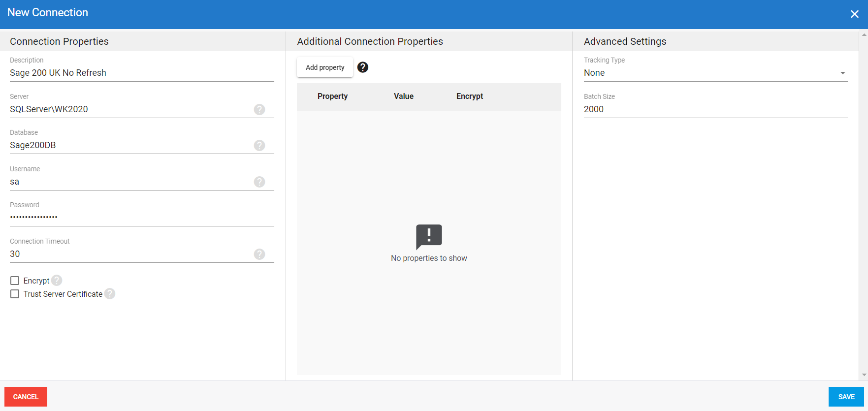The width and height of the screenshot is (868, 411).
Task: Click the help icon beside the Username field
Action: [259, 182]
